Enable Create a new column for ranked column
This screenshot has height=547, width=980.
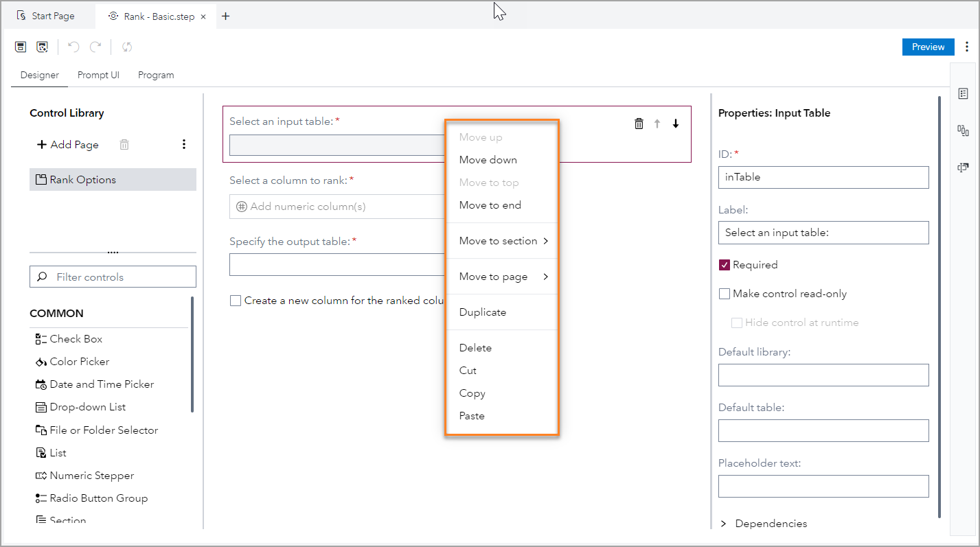coord(236,300)
